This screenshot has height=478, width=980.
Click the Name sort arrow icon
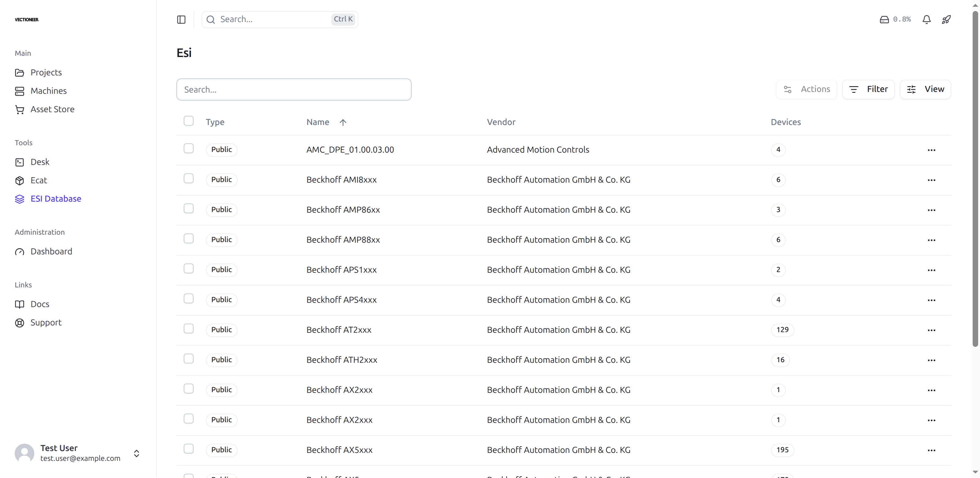pyautogui.click(x=343, y=122)
